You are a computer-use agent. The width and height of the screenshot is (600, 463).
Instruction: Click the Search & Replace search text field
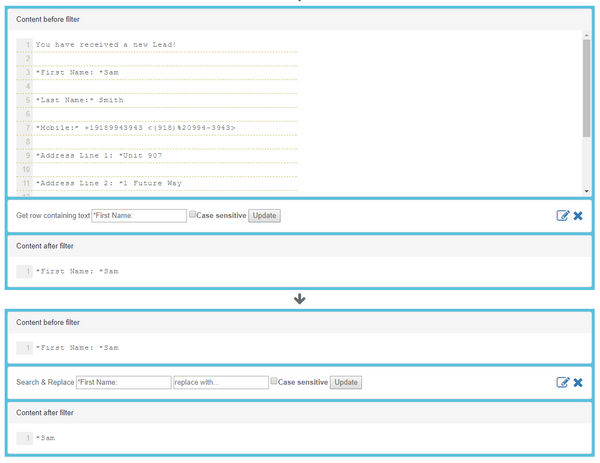coord(124,382)
